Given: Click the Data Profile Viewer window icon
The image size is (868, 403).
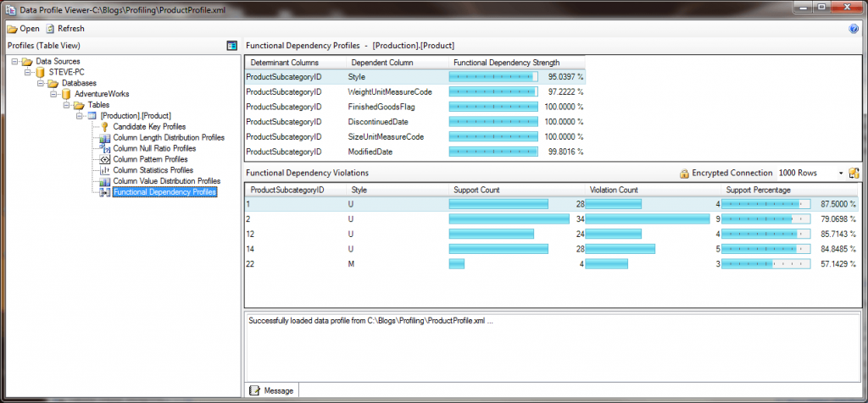Looking at the screenshot, I should pyautogui.click(x=10, y=9).
